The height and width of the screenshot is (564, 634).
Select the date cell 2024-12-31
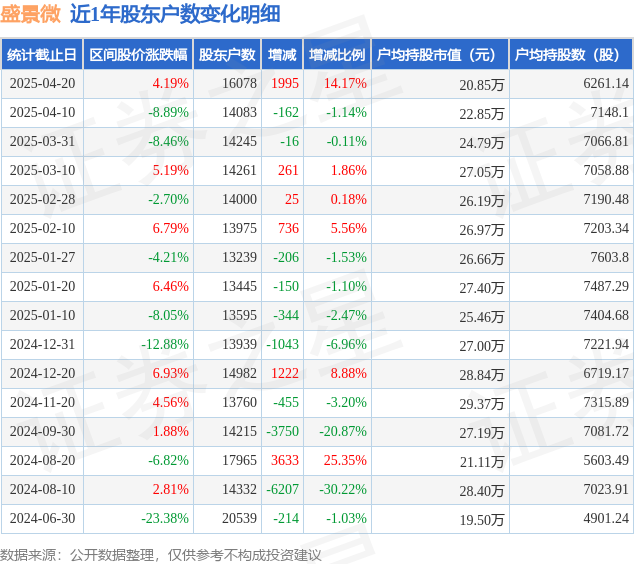coord(42,344)
